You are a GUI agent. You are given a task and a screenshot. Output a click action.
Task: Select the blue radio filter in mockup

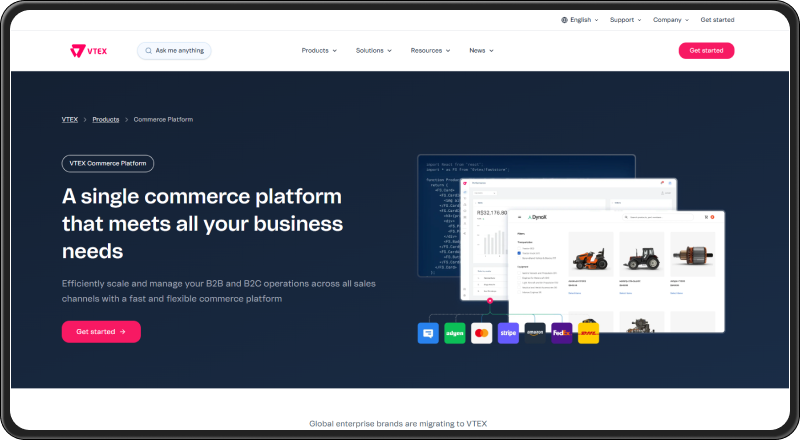coord(519,253)
